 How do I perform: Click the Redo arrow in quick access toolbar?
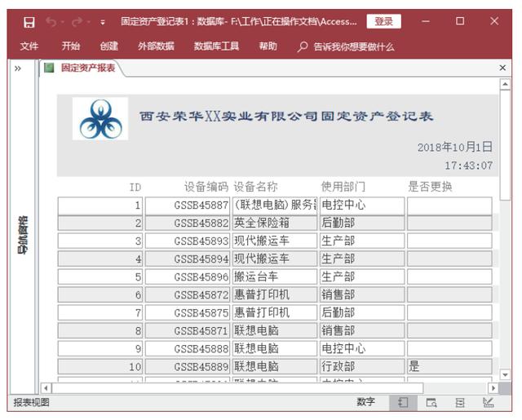77,22
